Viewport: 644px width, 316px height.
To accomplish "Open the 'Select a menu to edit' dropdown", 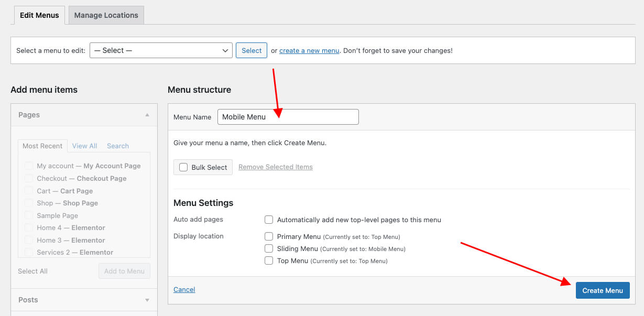I will [x=161, y=50].
